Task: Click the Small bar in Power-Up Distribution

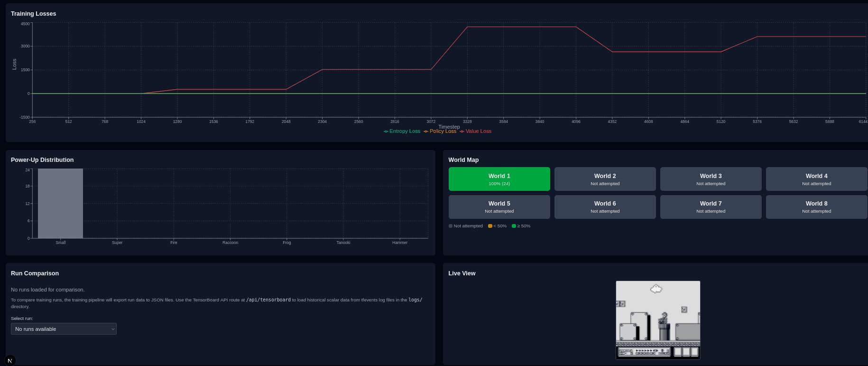Action: pos(60,203)
